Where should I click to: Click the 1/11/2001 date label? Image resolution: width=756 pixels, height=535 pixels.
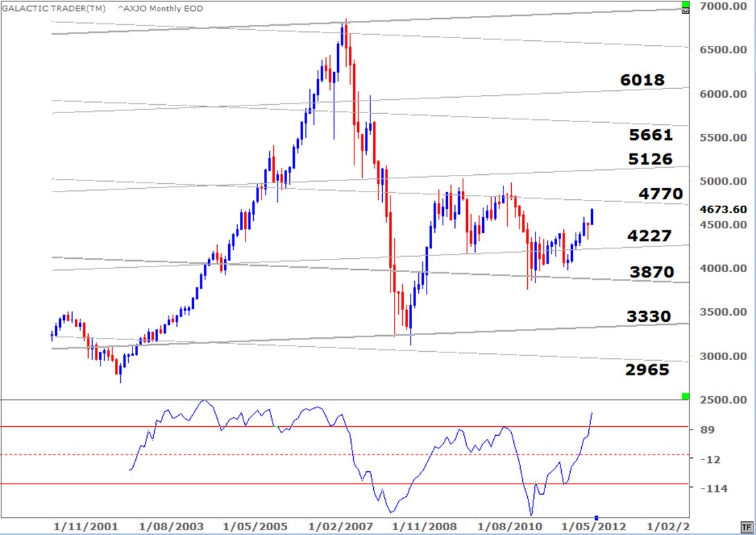click(x=85, y=526)
